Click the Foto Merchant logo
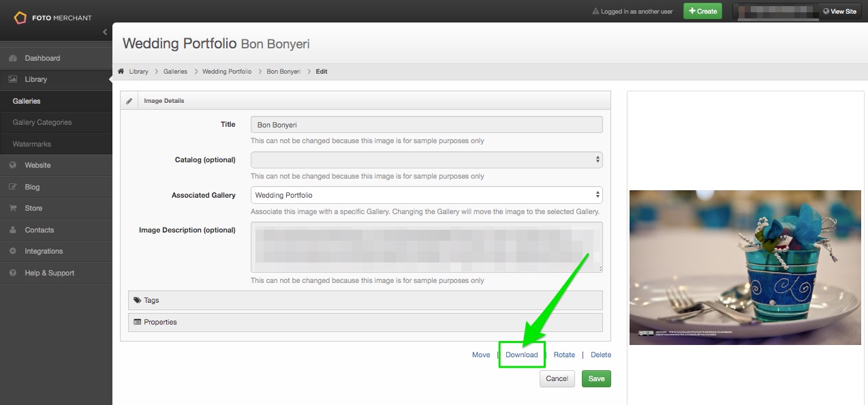This screenshot has height=405, width=868. pyautogui.click(x=52, y=18)
